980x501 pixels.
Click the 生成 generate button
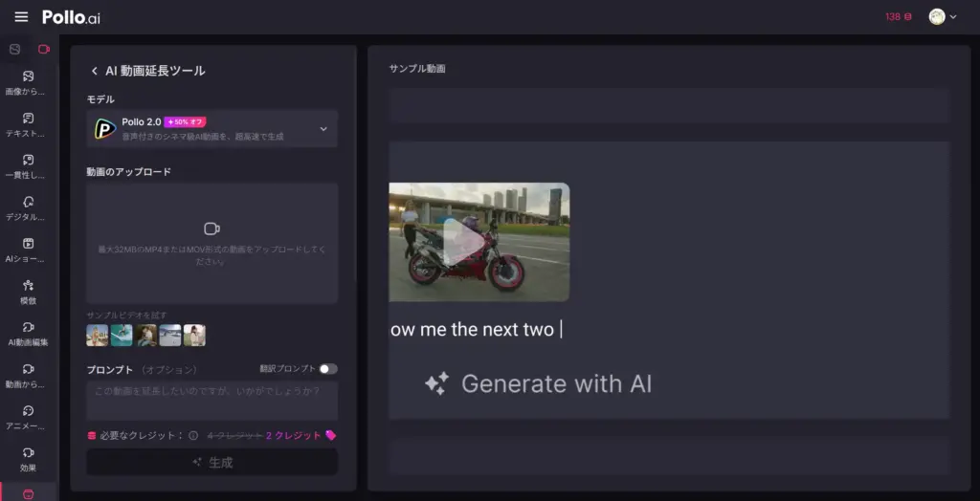tap(212, 462)
